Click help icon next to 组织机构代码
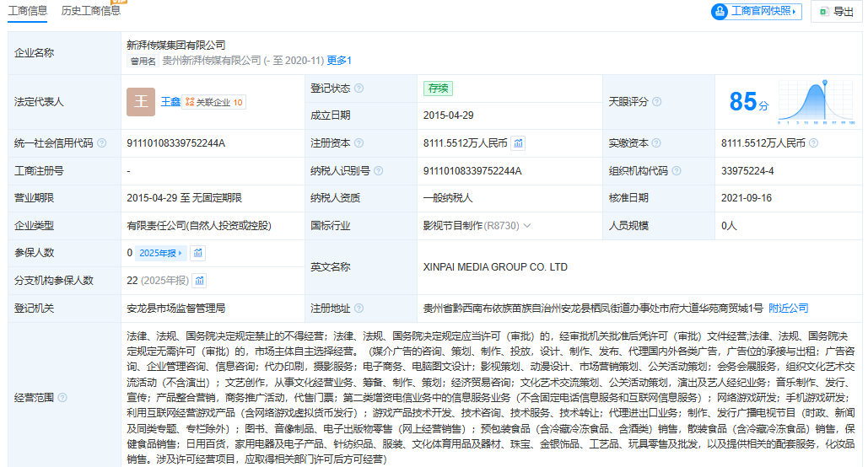Viewport: 868px width, 467px height. tap(676, 171)
